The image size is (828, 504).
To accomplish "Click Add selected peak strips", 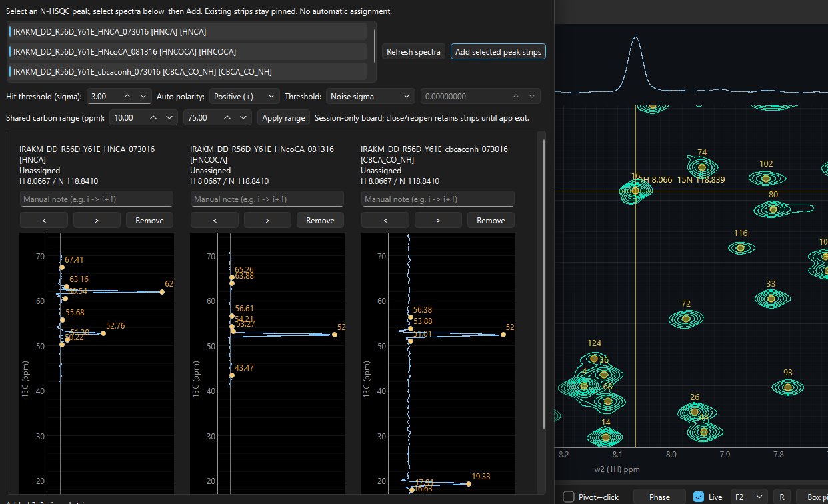I will point(498,52).
